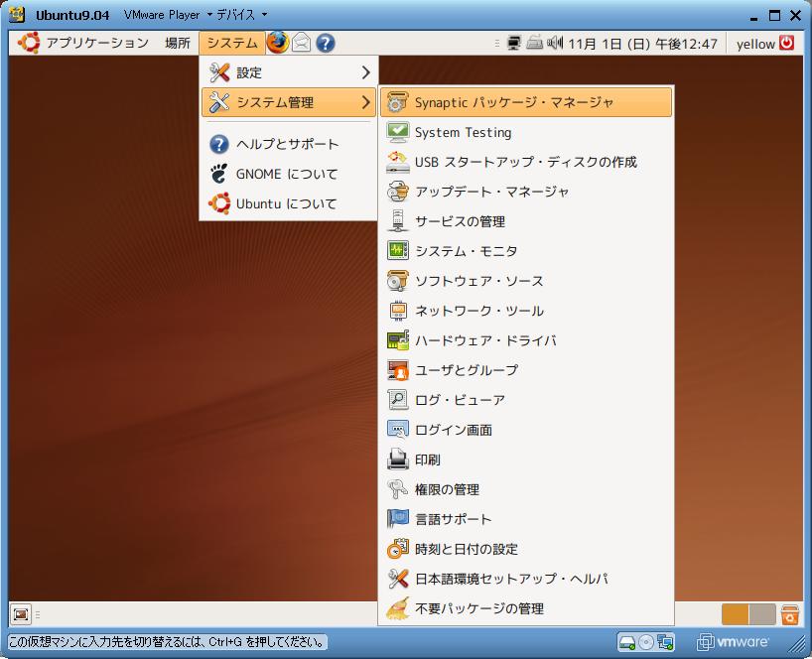
Task: Expand the 設定 submenu arrow
Action: (366, 72)
